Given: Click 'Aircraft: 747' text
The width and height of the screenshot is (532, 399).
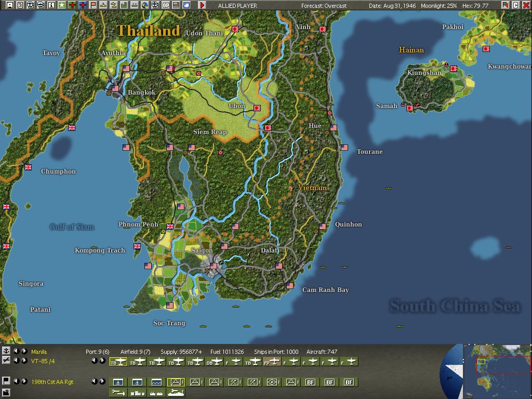Looking at the screenshot, I should click(x=322, y=352).
